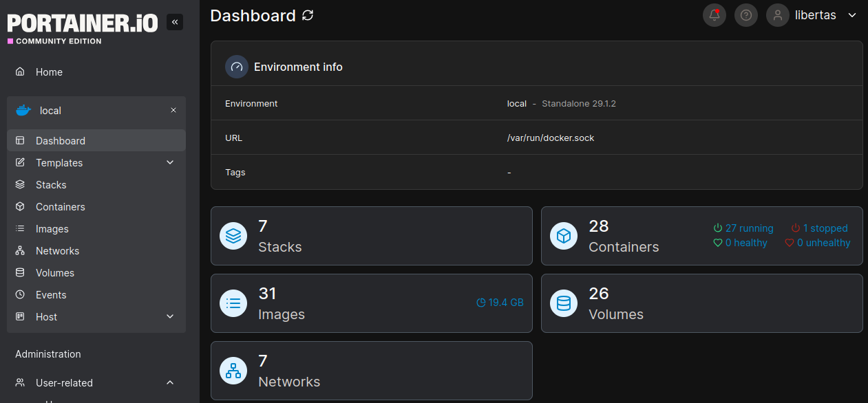Refresh the Dashboard with the refresh icon
Image resolution: width=868 pixels, height=403 pixels.
tap(307, 15)
